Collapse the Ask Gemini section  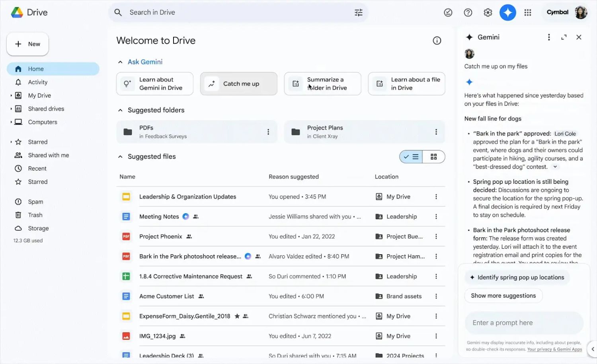[120, 62]
